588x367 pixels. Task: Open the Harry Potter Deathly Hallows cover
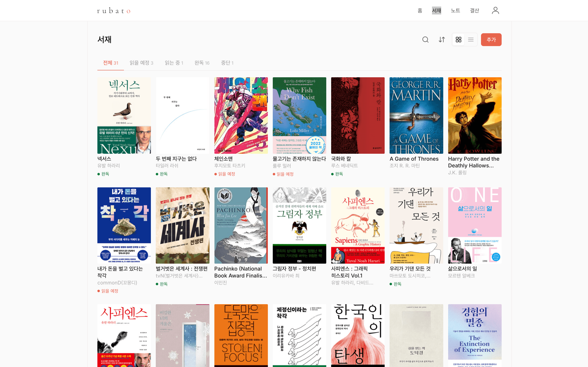[474, 115]
